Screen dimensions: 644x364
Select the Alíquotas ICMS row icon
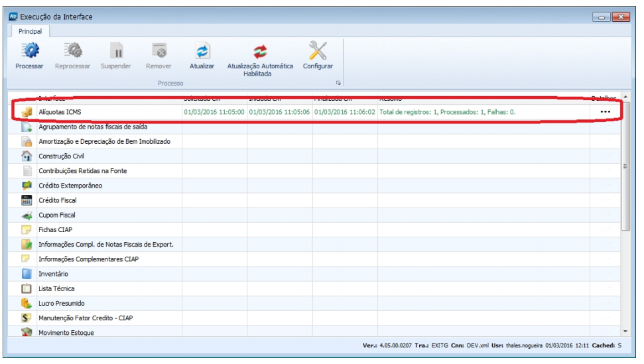(x=27, y=112)
